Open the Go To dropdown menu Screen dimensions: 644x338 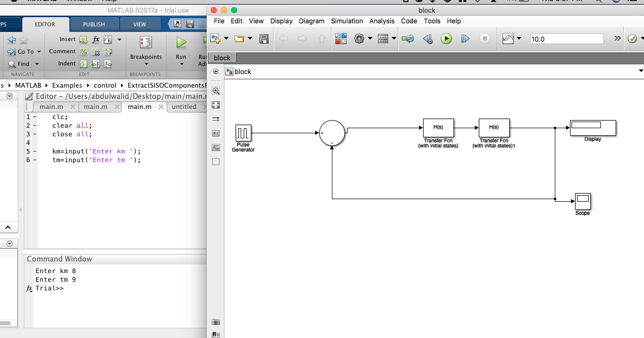click(39, 52)
